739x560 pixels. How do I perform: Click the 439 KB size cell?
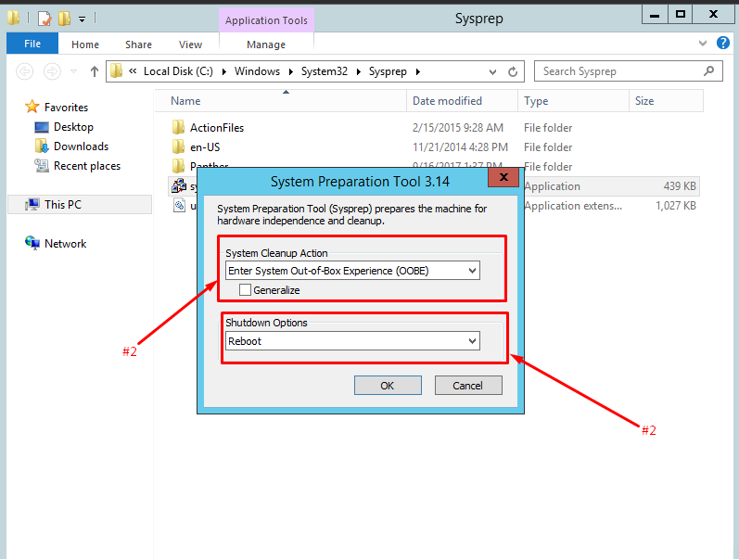coord(680,186)
